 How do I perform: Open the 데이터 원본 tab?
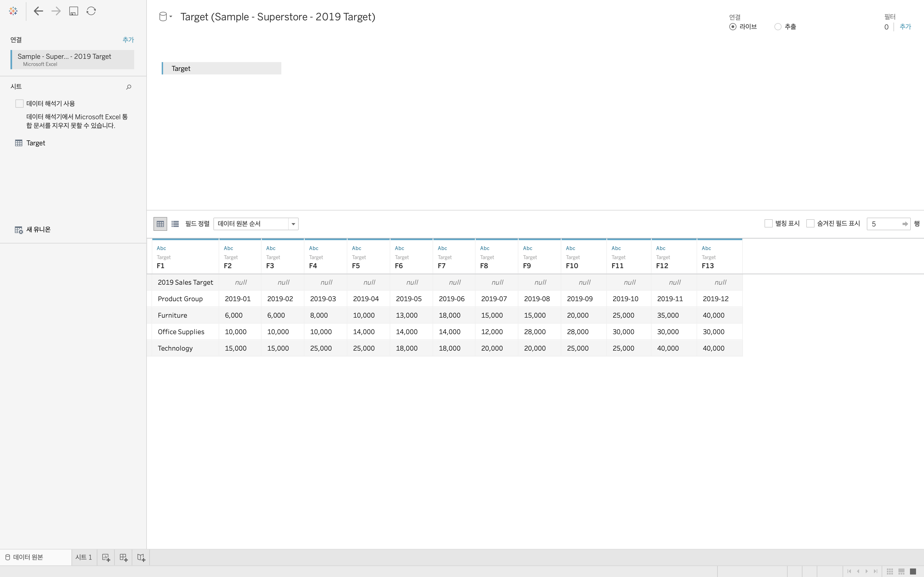click(28, 557)
